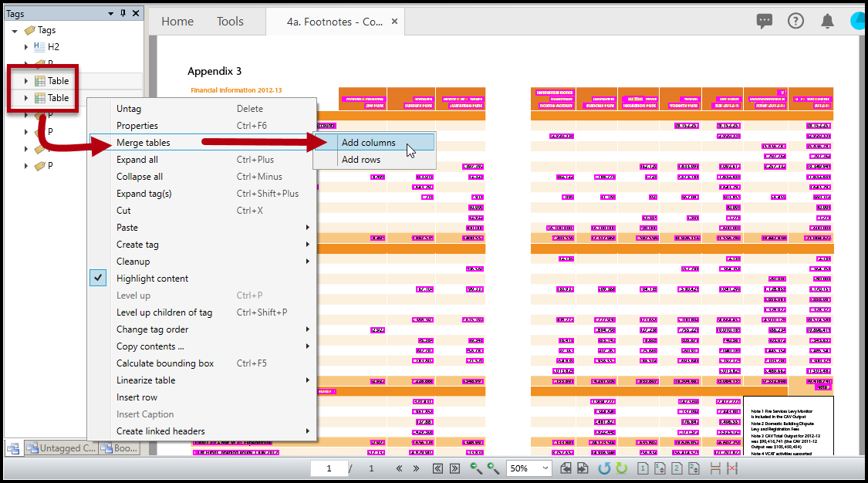Screen dimensions: 868x483
Task: Choose Add rows in the submenu
Action: (x=373, y=160)
